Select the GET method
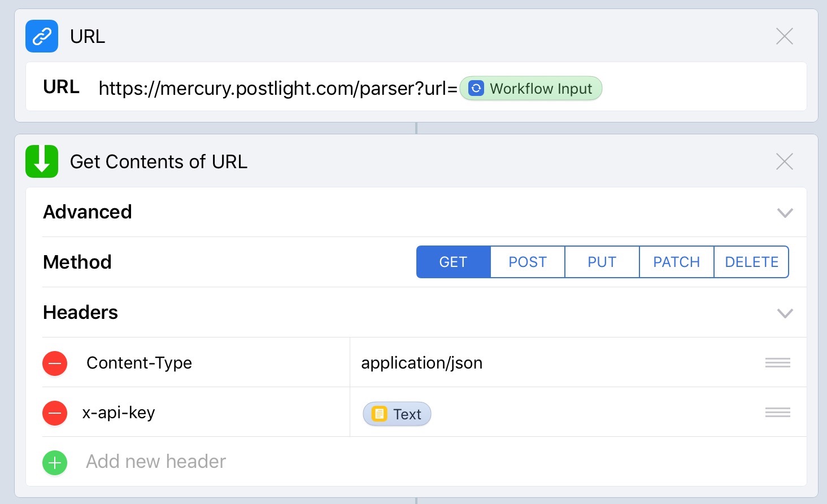 pos(453,262)
